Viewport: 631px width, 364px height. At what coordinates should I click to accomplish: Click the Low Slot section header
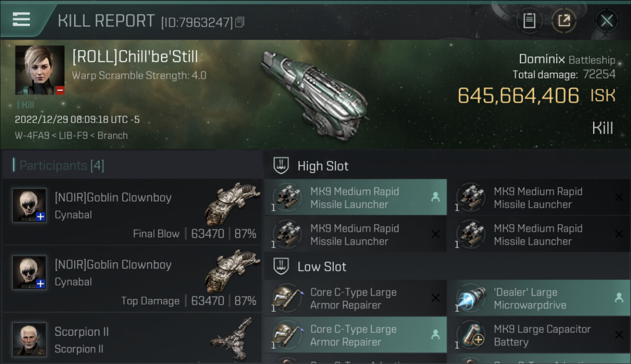pyautogui.click(x=322, y=266)
